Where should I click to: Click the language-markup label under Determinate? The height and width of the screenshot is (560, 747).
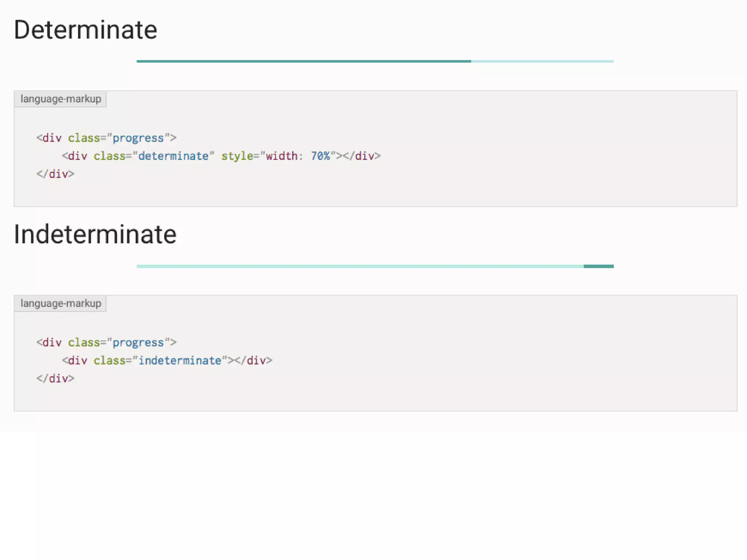61,99
